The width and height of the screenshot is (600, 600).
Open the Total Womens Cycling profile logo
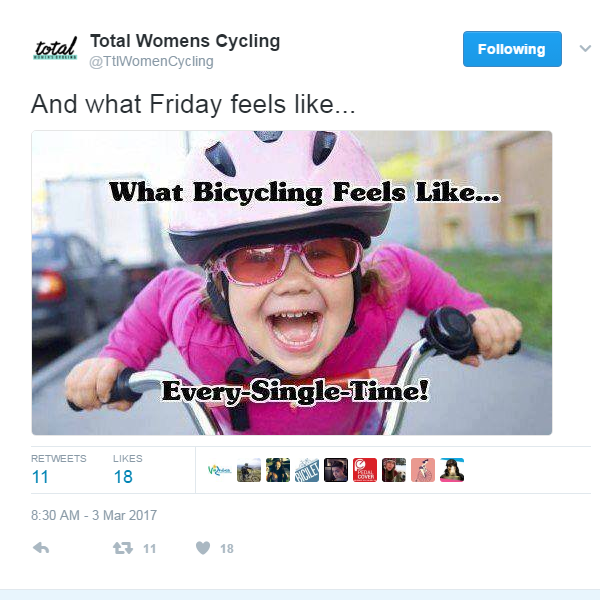pos(55,49)
